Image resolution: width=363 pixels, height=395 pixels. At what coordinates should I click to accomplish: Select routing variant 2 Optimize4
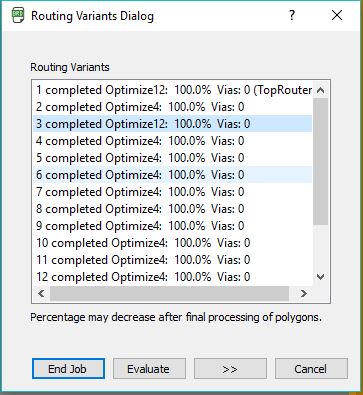click(173, 107)
